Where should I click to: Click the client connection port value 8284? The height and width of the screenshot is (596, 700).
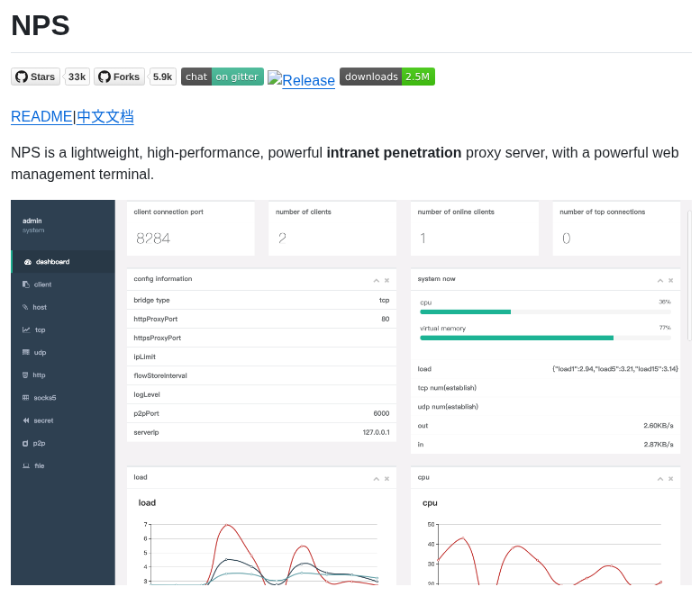click(x=153, y=239)
